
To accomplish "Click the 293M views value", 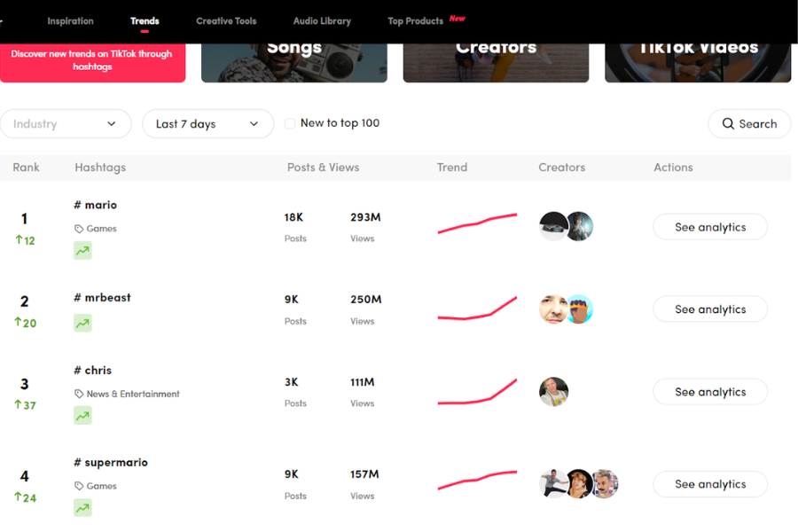I will (365, 217).
